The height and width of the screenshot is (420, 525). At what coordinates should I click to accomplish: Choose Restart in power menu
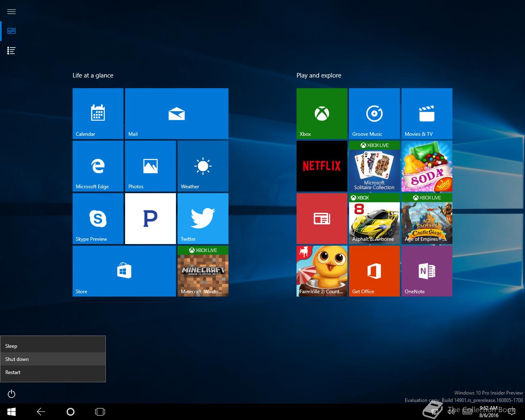(53, 372)
